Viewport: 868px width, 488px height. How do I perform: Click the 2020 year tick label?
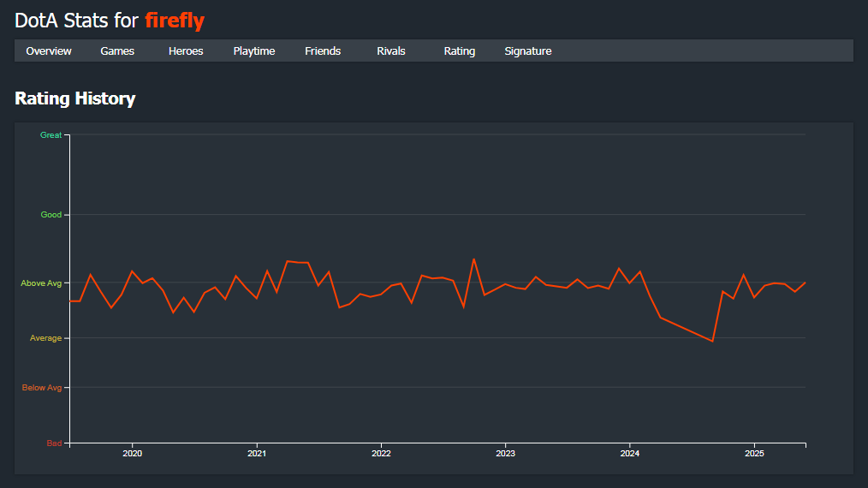[133, 454]
